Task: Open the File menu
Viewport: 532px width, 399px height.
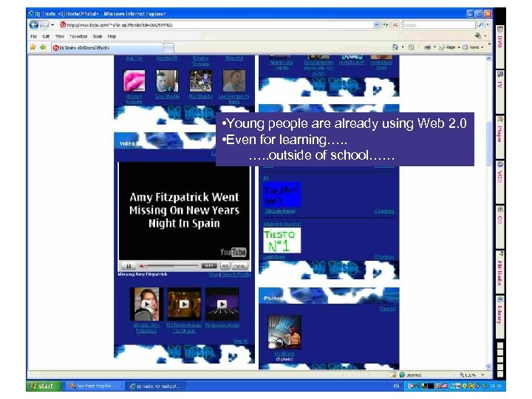Action: (x=33, y=36)
